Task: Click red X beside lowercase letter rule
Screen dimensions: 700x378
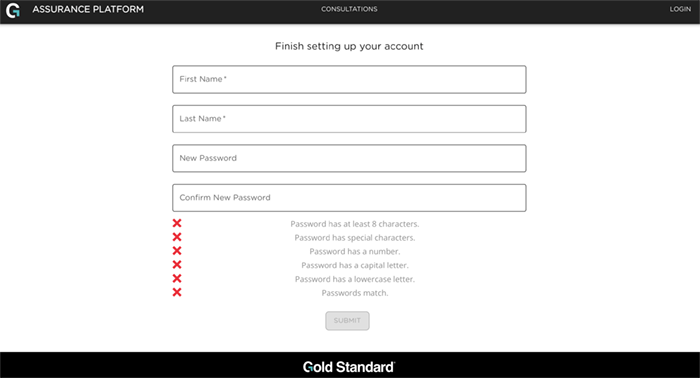Action: tap(177, 278)
